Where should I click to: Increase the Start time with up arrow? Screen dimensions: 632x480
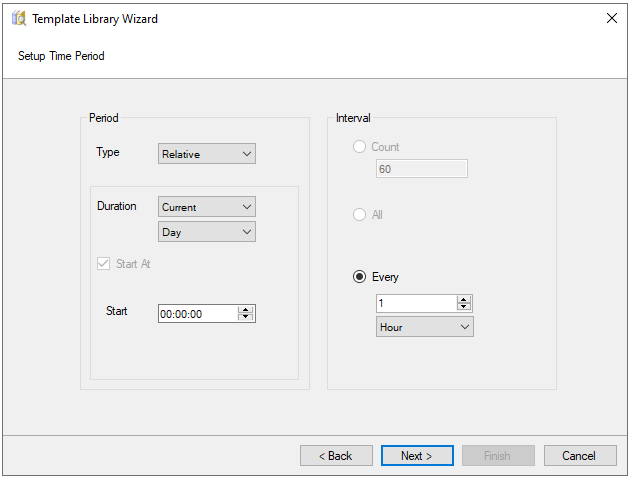pos(245,310)
